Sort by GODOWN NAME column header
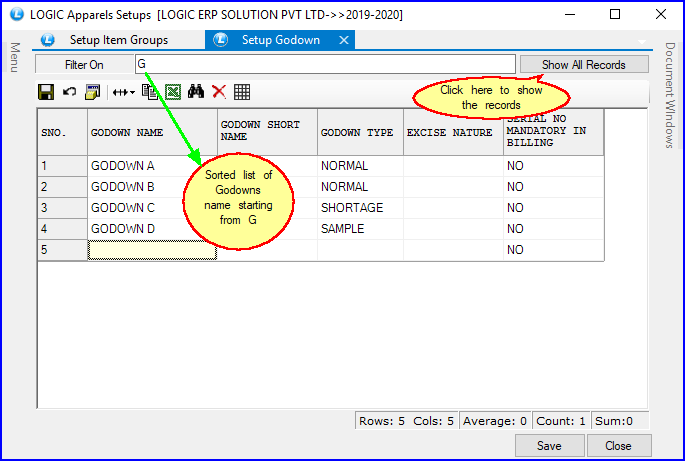 (x=152, y=132)
